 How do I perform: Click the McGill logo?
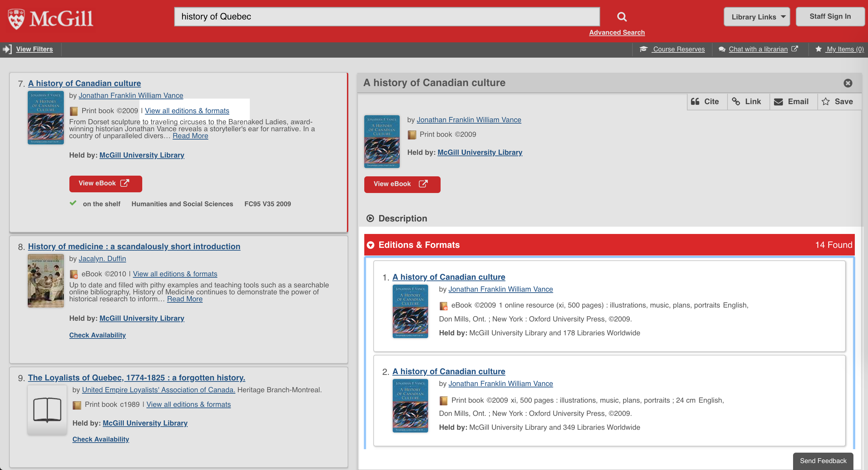(51, 19)
